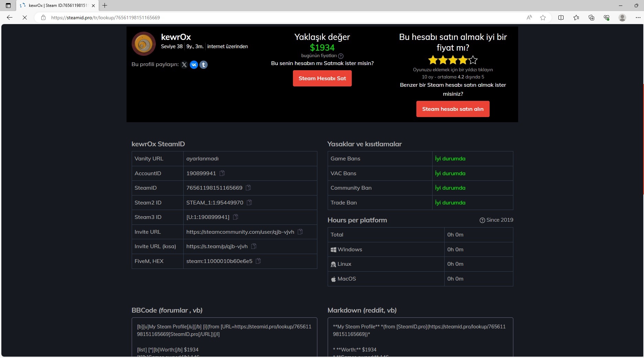The image size is (644, 358).
Task: Click 'Seviye 38' level text
Action: coord(172,46)
